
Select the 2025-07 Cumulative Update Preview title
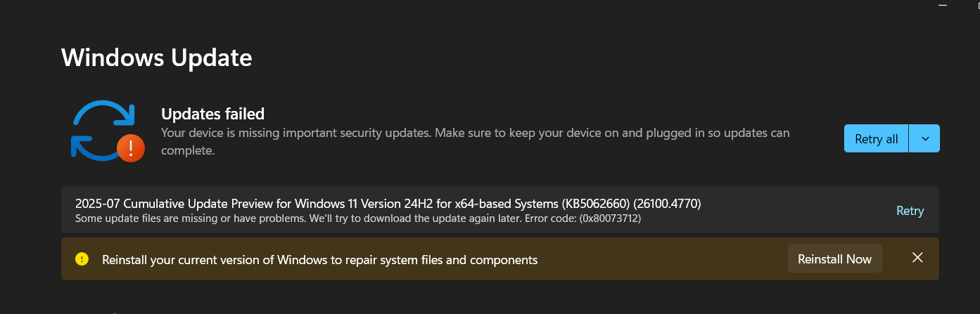[x=388, y=203]
